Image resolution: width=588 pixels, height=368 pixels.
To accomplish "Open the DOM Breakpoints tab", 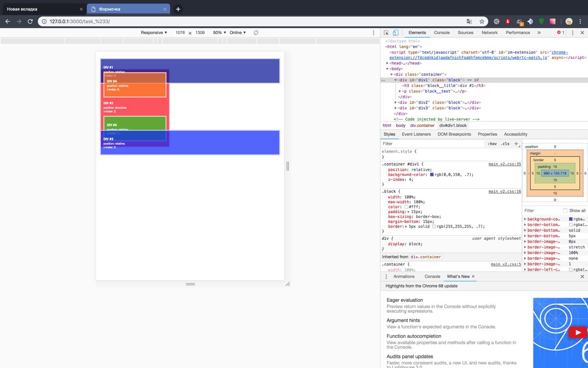I will click(454, 134).
